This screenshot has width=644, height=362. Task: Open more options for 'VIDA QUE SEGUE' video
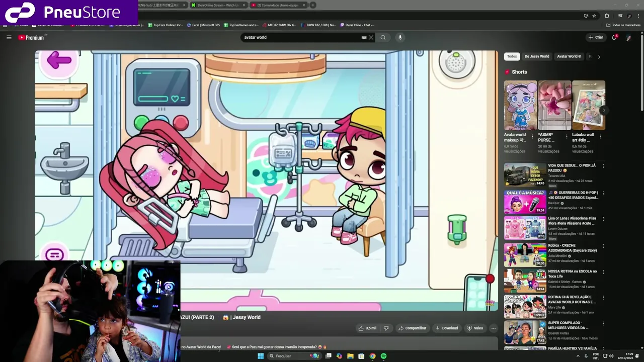point(603,166)
